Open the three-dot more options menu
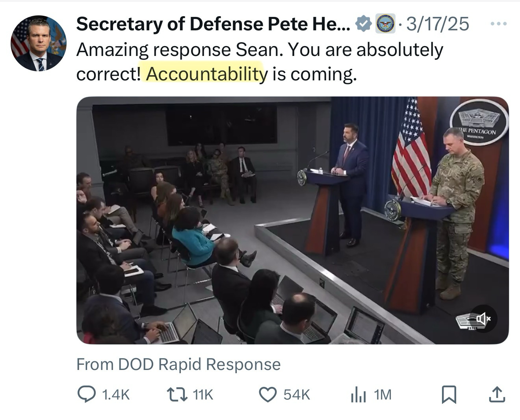Viewport: 520px width, 420px height. 498,24
